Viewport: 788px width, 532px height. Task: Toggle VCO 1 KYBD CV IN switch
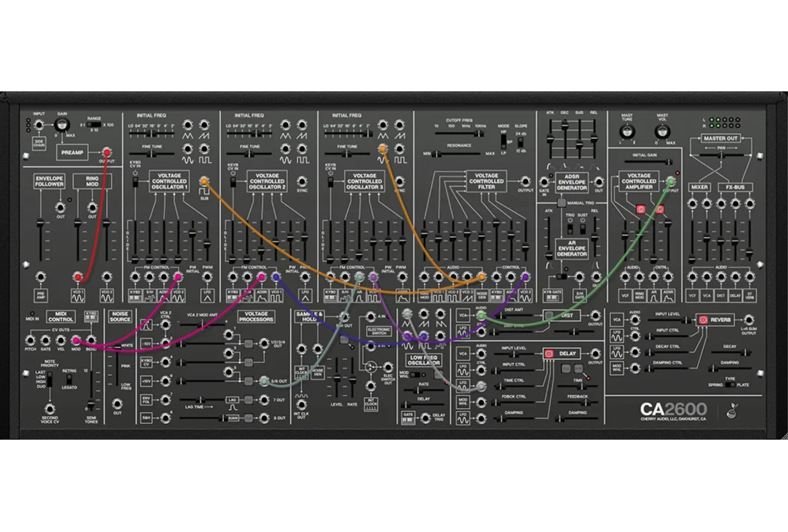pyautogui.click(x=135, y=182)
